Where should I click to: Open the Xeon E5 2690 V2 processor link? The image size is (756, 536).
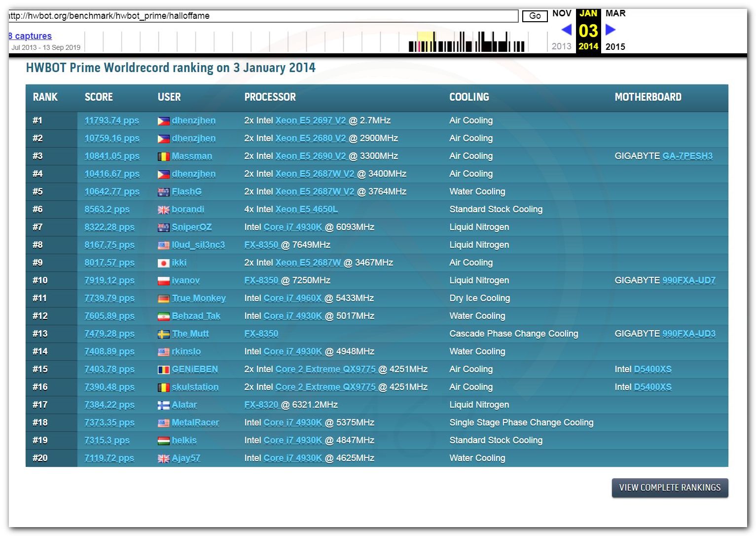pyautogui.click(x=311, y=156)
